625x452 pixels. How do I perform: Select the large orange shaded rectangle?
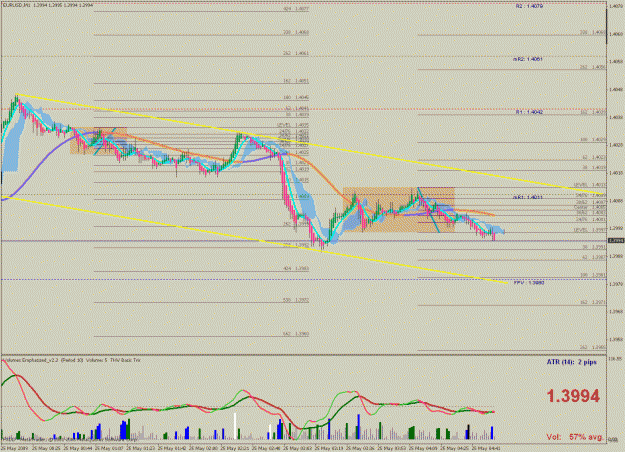click(x=399, y=210)
